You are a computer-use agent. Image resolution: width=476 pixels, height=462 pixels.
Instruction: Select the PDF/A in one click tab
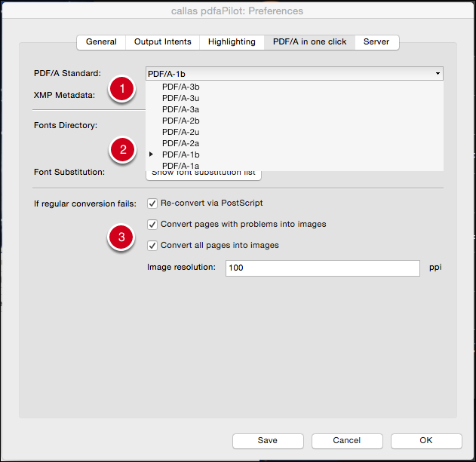click(309, 42)
